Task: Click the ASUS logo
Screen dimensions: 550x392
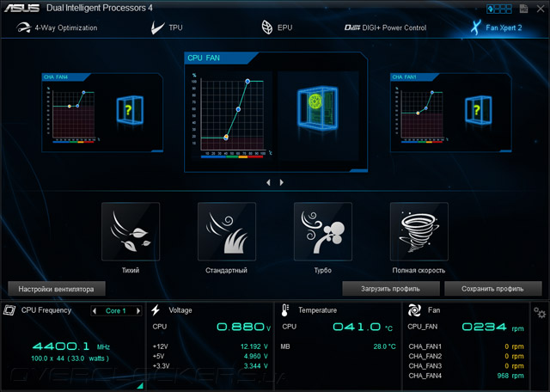Action: click(x=21, y=8)
